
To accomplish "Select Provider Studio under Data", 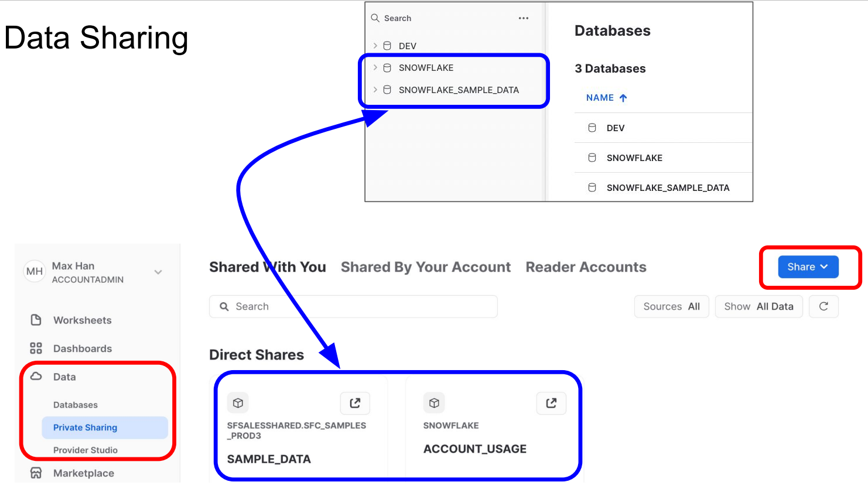I will click(86, 450).
